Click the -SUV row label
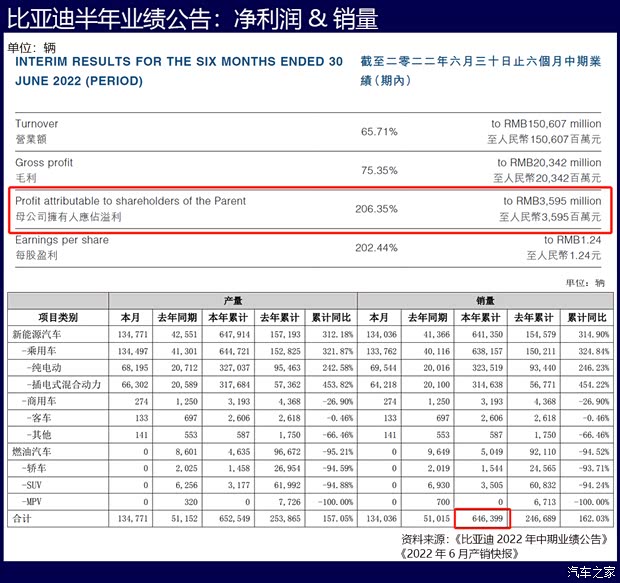Image resolution: width=620 pixels, height=583 pixels. tap(31, 485)
